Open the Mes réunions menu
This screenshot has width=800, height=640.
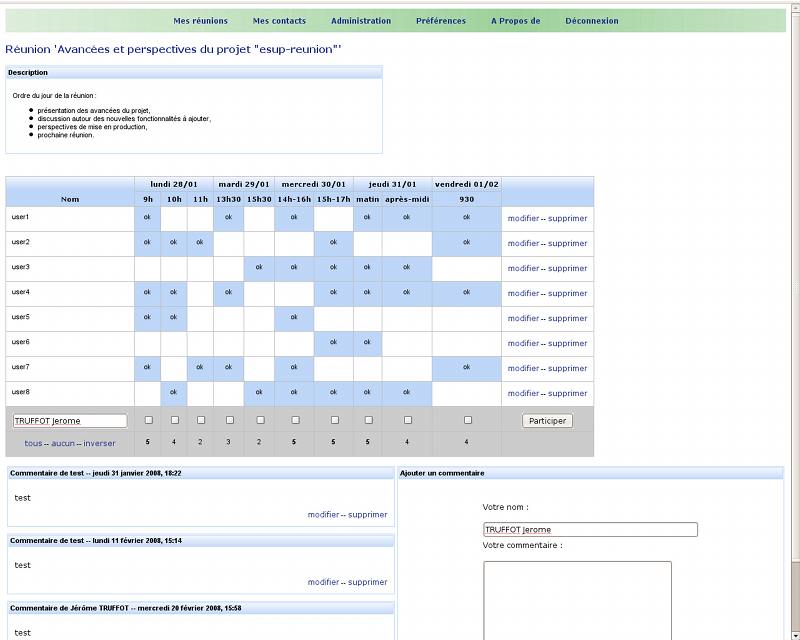[200, 21]
